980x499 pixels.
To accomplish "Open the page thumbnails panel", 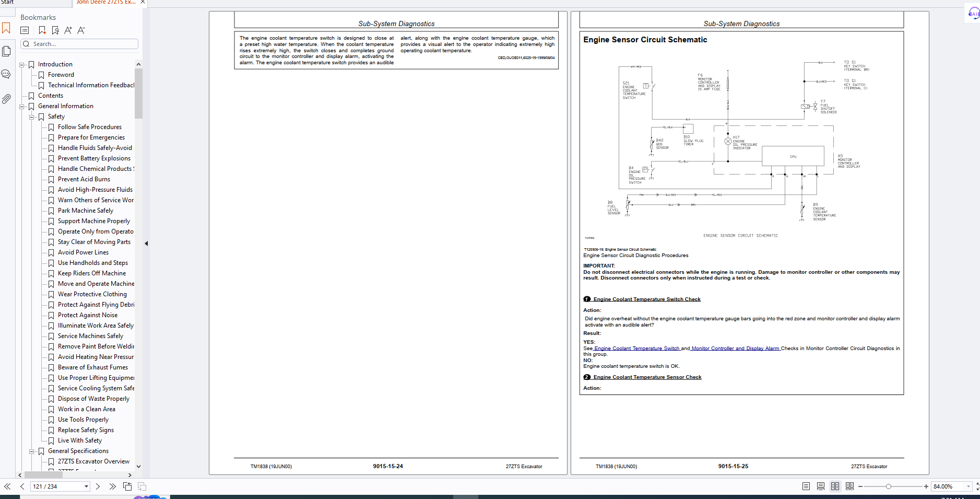I will click(6, 51).
